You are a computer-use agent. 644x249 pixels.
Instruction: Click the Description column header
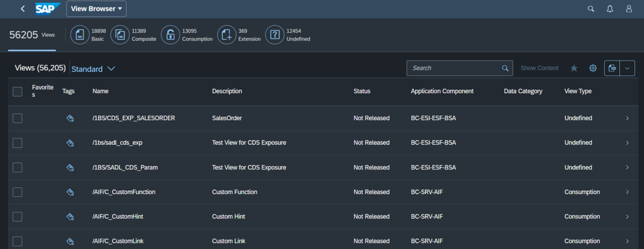227,91
